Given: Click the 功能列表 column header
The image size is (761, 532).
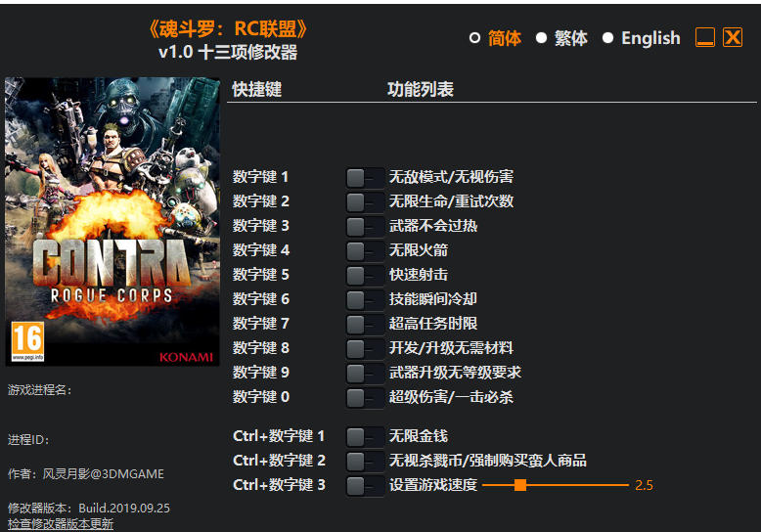Looking at the screenshot, I should [421, 89].
